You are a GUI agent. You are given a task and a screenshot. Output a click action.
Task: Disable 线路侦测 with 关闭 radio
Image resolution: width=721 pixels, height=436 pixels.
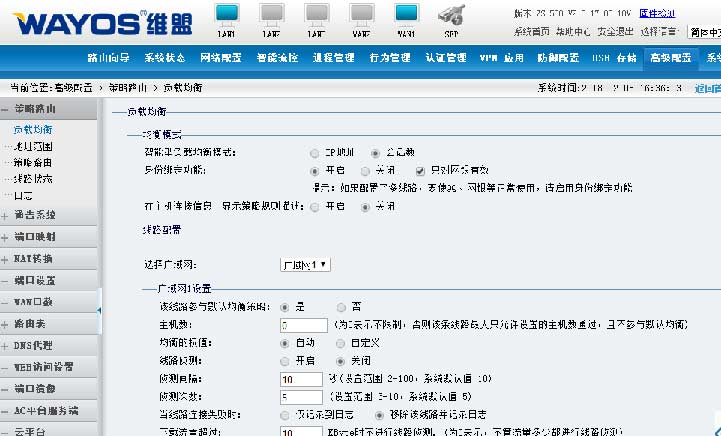click(x=341, y=361)
